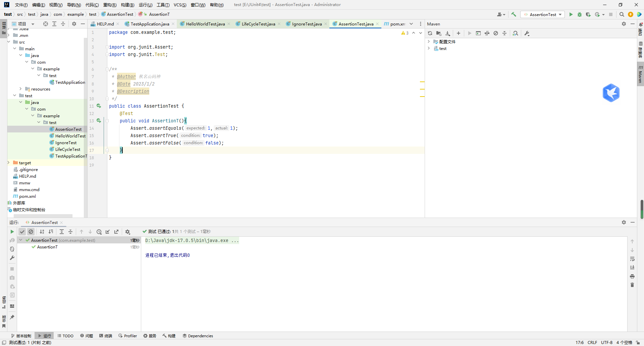Switch to LifeCycleTest.java tab
Image resolution: width=644 pixels, height=346 pixels.
258,24
